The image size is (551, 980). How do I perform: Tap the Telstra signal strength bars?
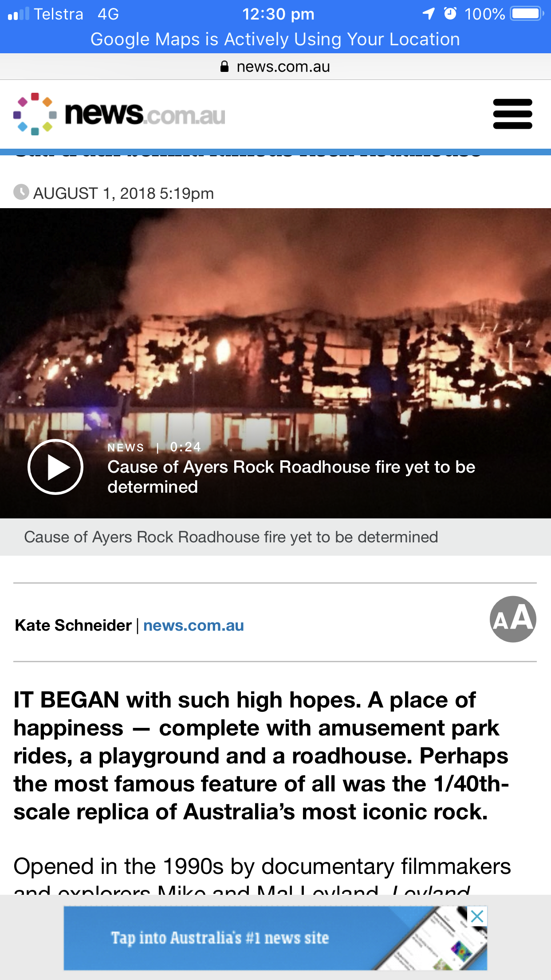coord(19,14)
